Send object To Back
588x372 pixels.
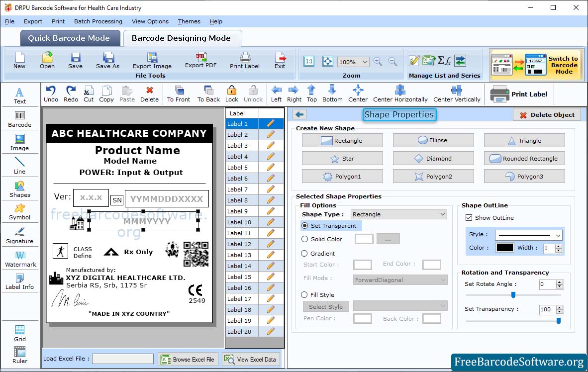pos(208,94)
